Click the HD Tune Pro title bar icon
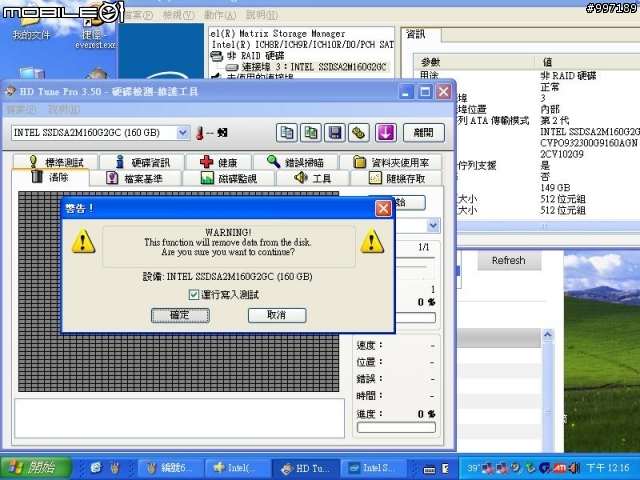The height and width of the screenshot is (480, 640). pos(10,91)
